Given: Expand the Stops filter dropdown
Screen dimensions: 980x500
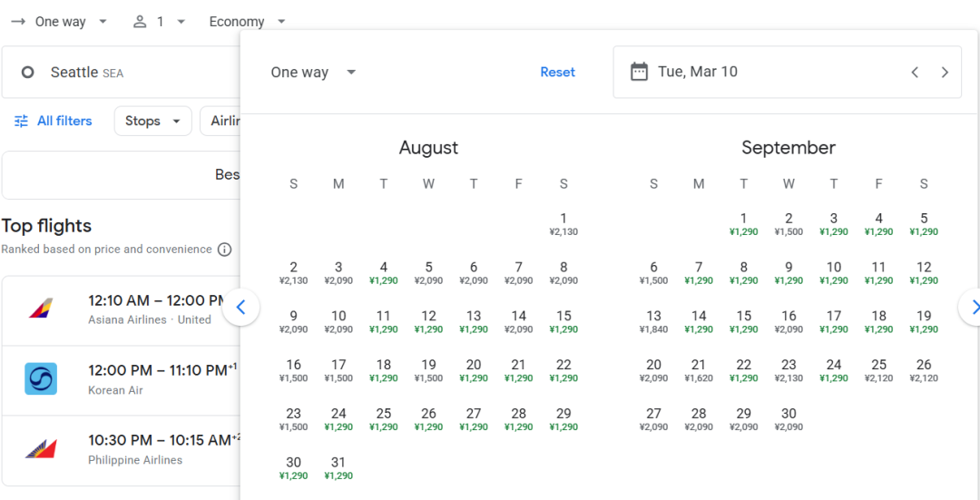Looking at the screenshot, I should coord(153,121).
